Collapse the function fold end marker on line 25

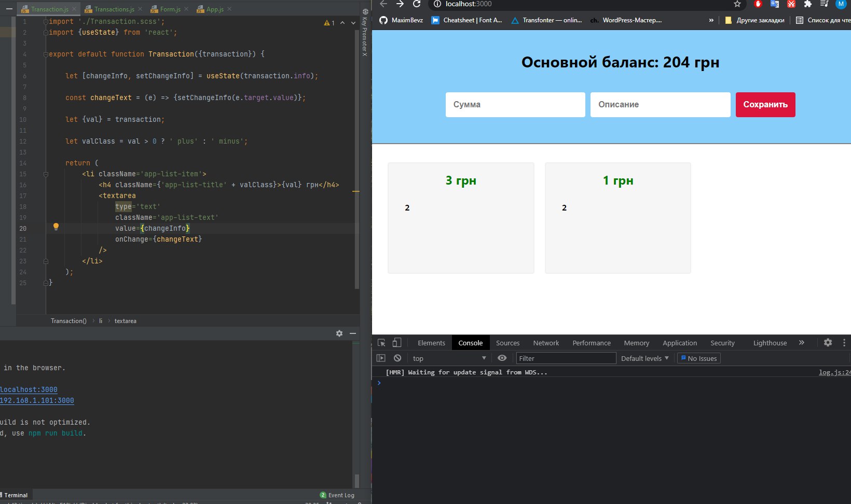pyautogui.click(x=46, y=283)
